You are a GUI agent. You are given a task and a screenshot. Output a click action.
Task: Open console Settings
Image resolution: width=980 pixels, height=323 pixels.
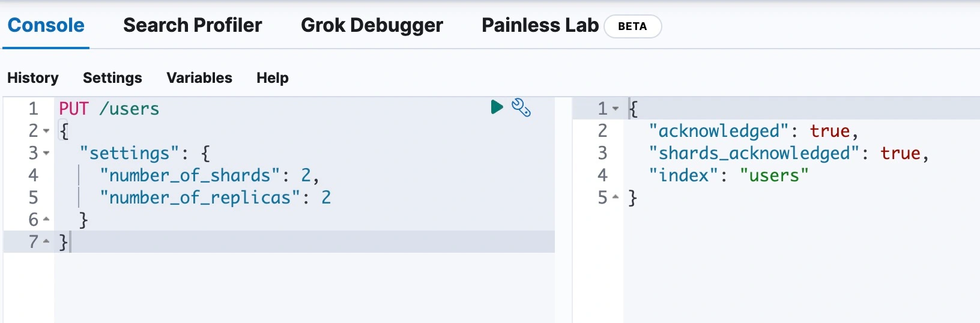112,78
